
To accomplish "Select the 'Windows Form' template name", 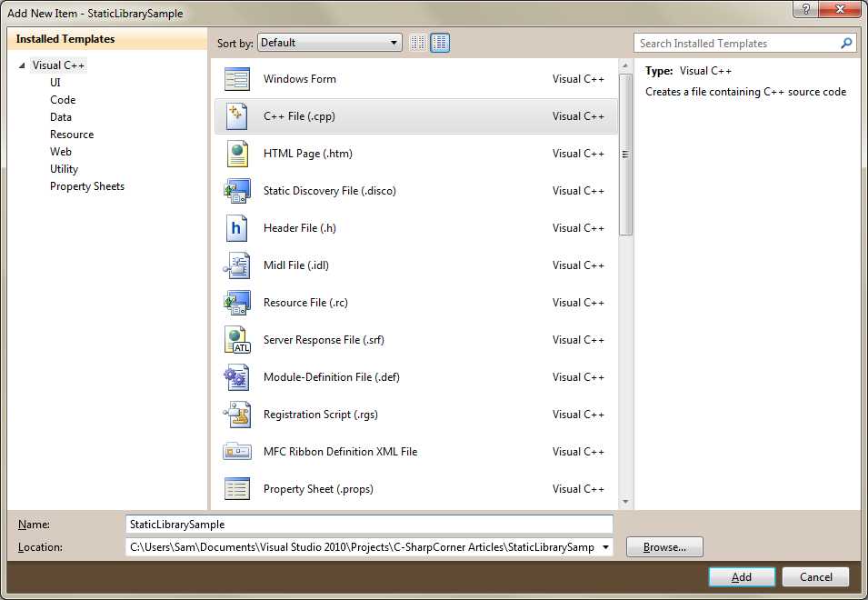I will pyautogui.click(x=299, y=79).
